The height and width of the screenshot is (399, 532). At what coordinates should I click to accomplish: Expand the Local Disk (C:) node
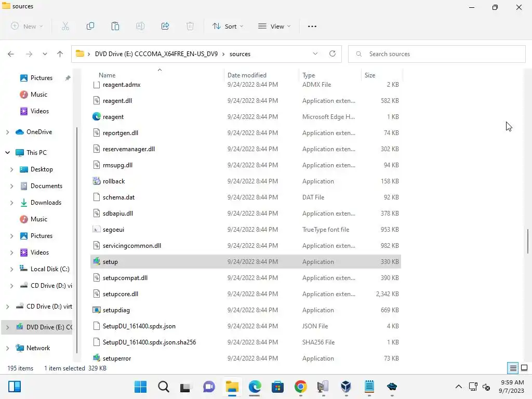tap(12, 269)
